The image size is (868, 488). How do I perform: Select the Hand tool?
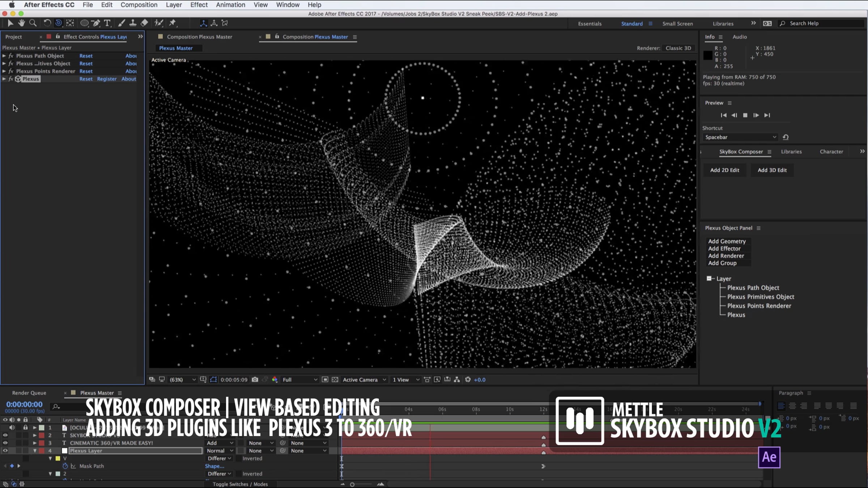(x=21, y=23)
